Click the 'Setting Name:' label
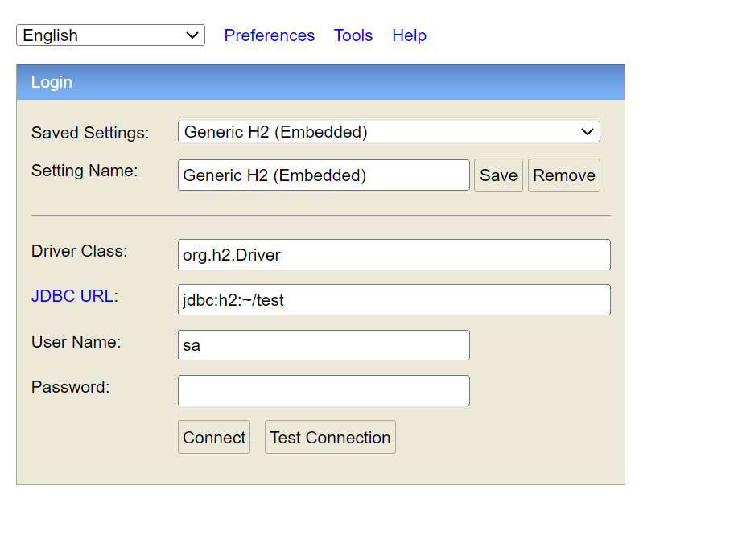 [x=85, y=171]
